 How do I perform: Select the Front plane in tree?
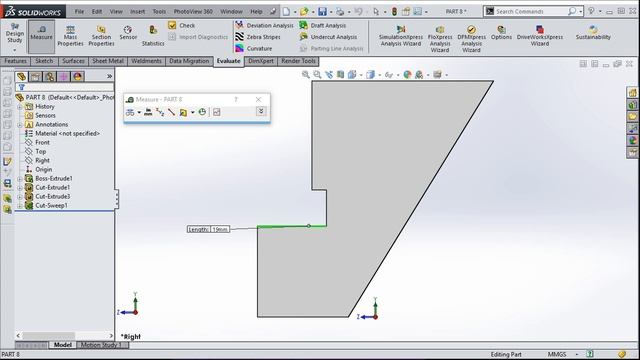tap(37, 142)
